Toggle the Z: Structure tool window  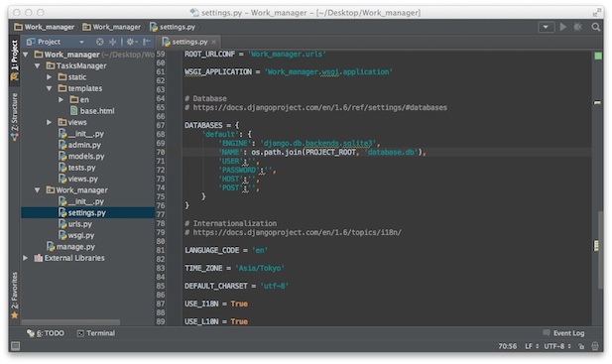(15, 117)
